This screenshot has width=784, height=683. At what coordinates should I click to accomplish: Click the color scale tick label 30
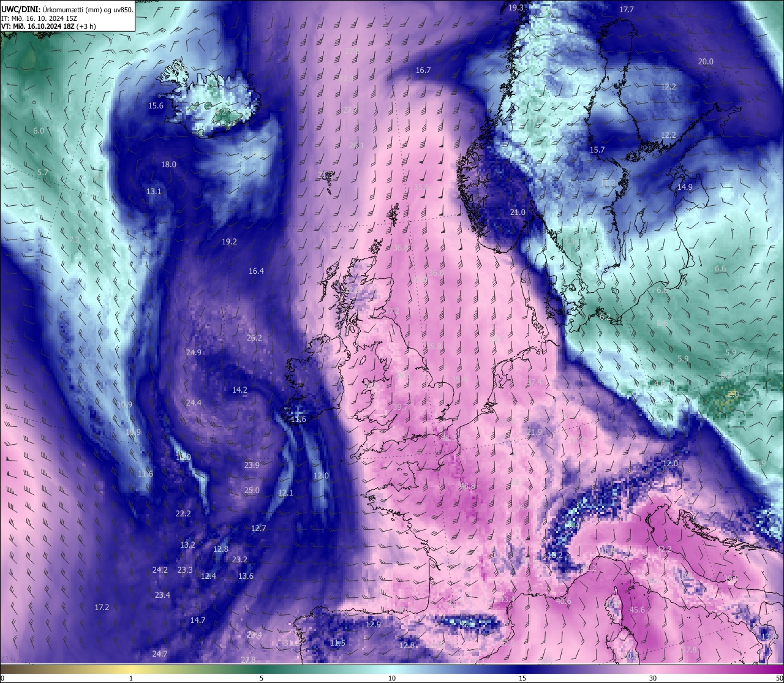653,678
